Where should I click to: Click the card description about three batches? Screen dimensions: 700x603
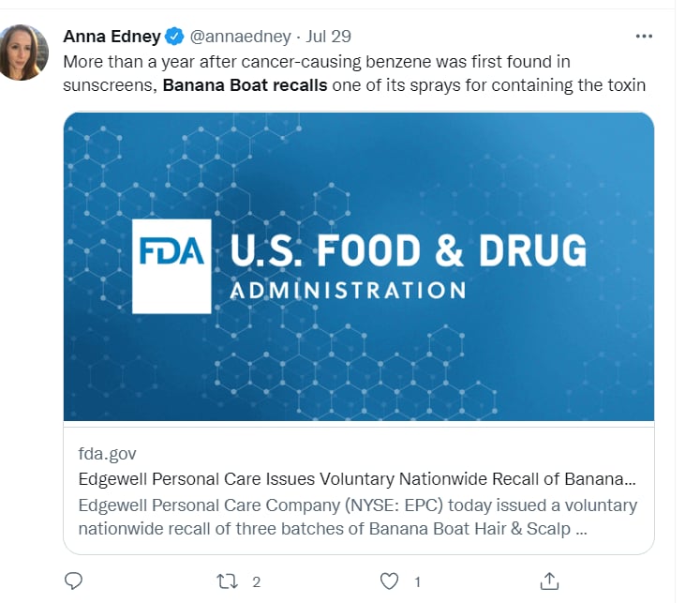coord(357,517)
